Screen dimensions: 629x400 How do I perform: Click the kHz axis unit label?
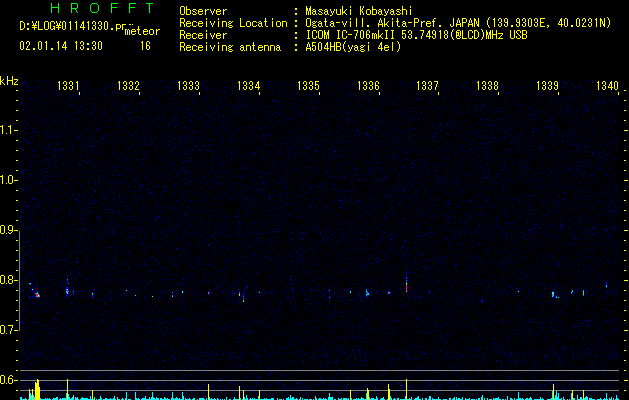click(9, 81)
